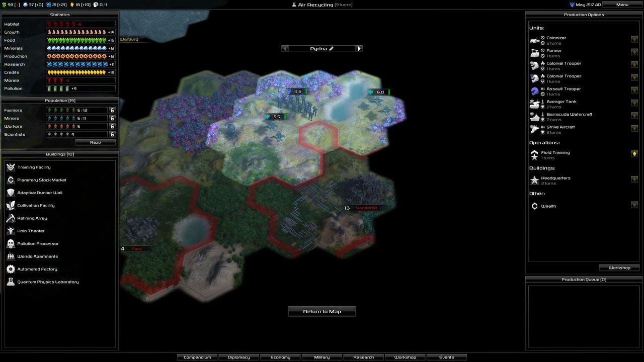The image size is (644, 362).
Task: Click the Raze button under Population
Action: 95,142
